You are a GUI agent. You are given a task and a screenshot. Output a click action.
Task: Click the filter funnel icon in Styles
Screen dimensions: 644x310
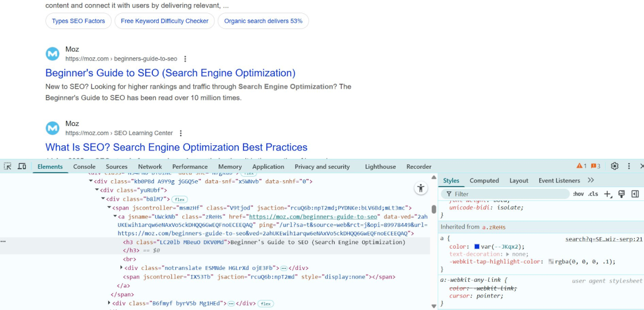(449, 194)
